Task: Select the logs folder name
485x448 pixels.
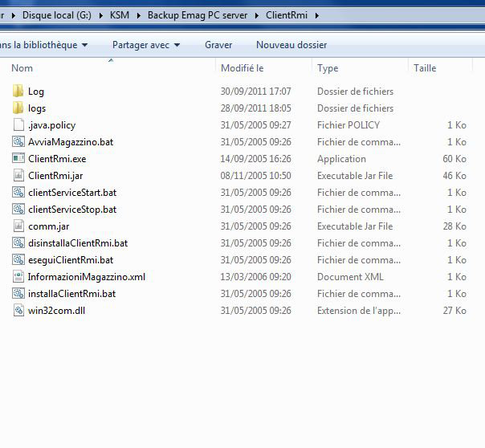Action: coord(37,108)
